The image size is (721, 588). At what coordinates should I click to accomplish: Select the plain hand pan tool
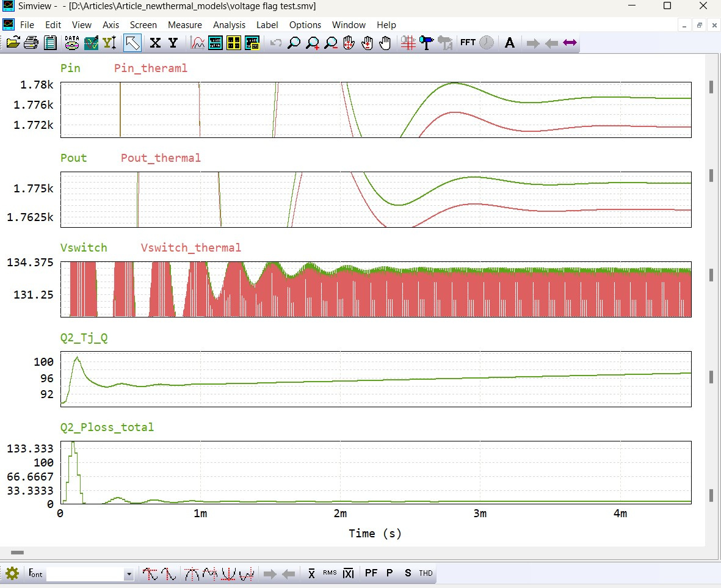[385, 43]
